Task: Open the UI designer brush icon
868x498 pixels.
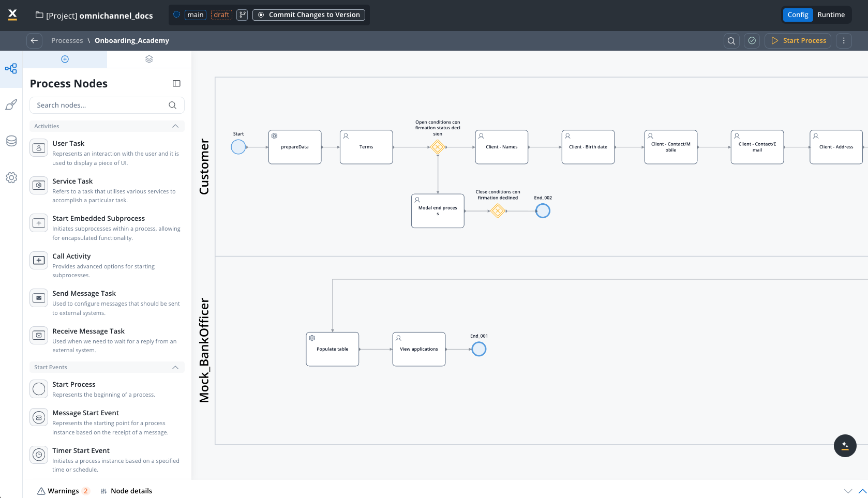Action: [x=11, y=105]
